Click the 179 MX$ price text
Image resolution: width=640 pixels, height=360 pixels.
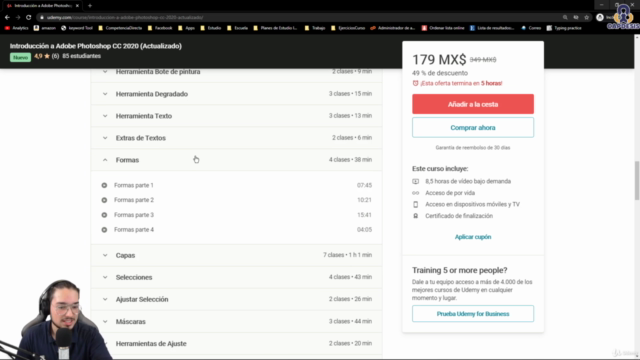click(439, 60)
